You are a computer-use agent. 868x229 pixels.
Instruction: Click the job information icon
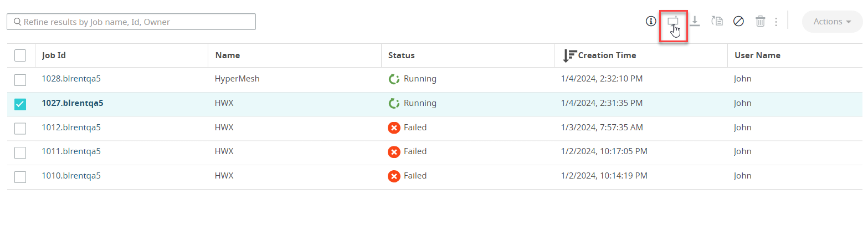pos(651,22)
